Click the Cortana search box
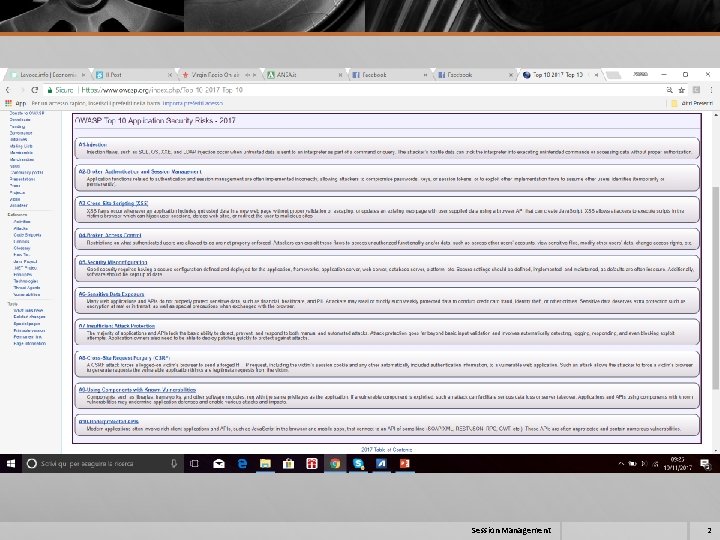The width and height of the screenshot is (720, 540). pos(102,464)
